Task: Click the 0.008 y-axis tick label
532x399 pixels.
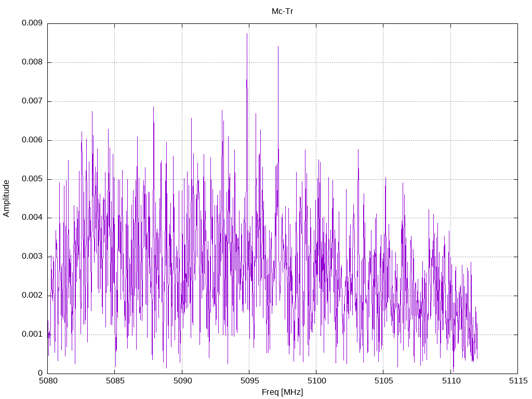Action: [32, 62]
